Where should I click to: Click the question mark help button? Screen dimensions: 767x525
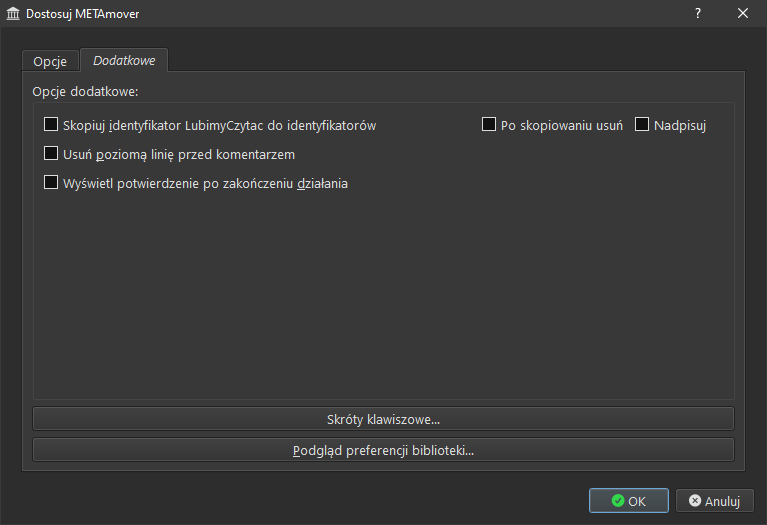[698, 14]
